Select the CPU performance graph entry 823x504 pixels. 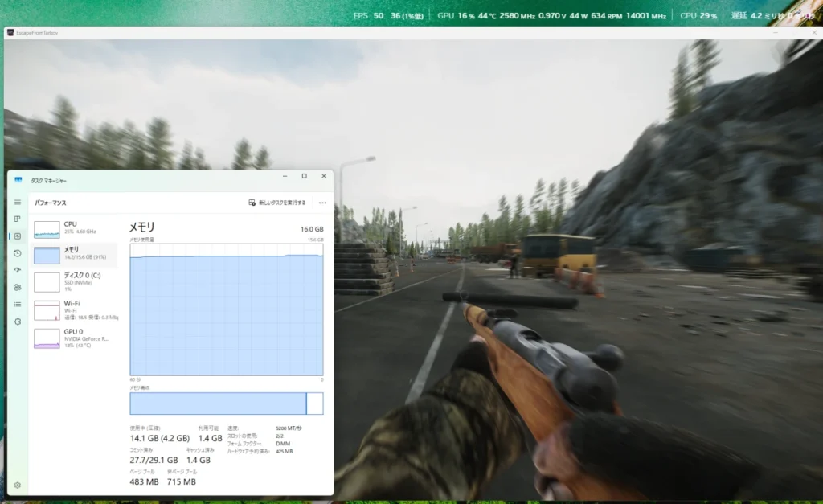[x=74, y=228]
